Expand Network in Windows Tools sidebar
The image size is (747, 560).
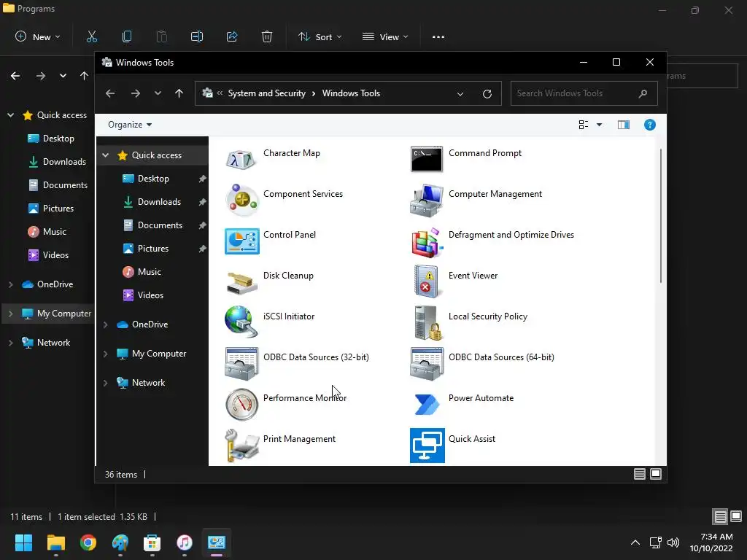105,383
